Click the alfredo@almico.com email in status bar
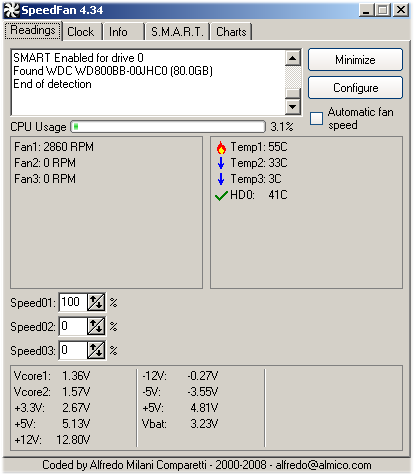Image resolution: width=414 pixels, height=475 pixels. tap(323, 465)
